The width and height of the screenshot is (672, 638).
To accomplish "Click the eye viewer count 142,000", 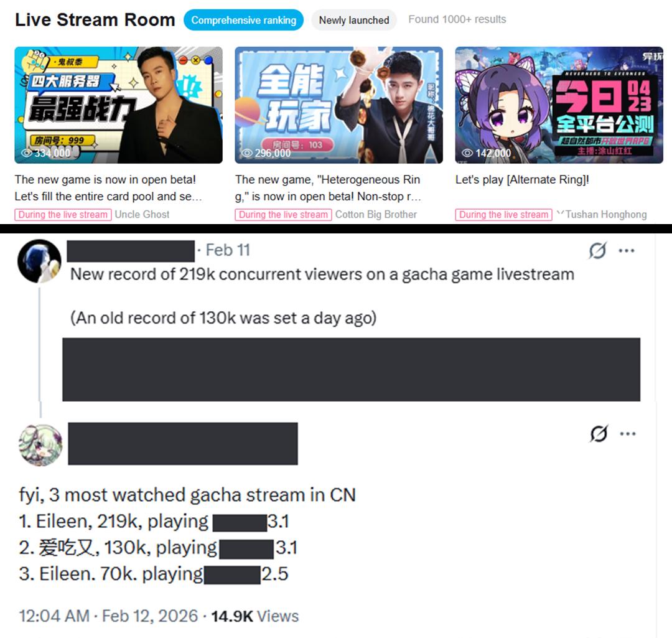I will (487, 153).
